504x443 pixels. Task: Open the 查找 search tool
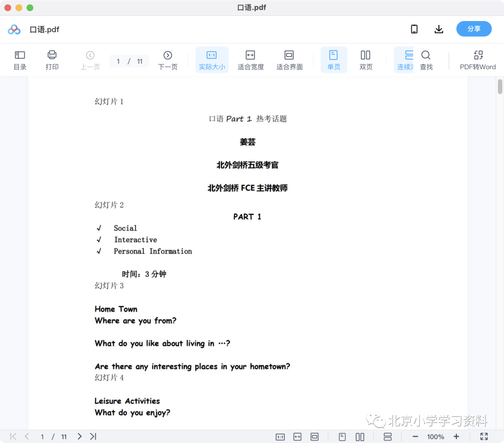426,60
